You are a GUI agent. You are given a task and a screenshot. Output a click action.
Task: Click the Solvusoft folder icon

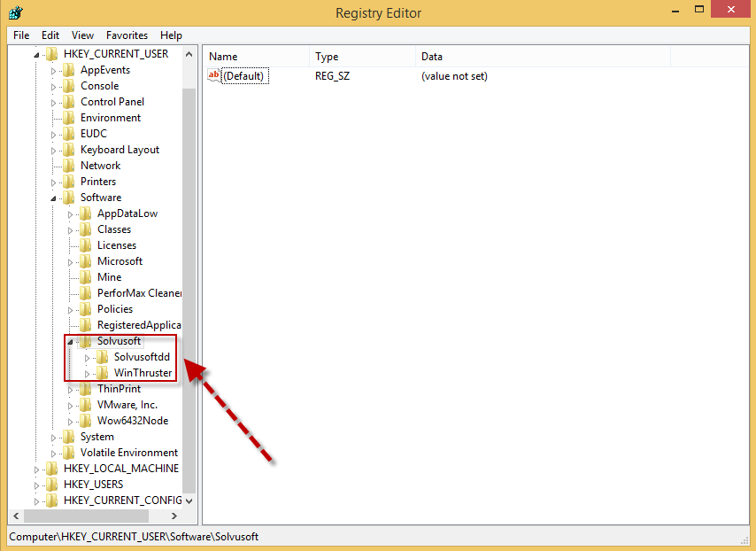click(85, 341)
